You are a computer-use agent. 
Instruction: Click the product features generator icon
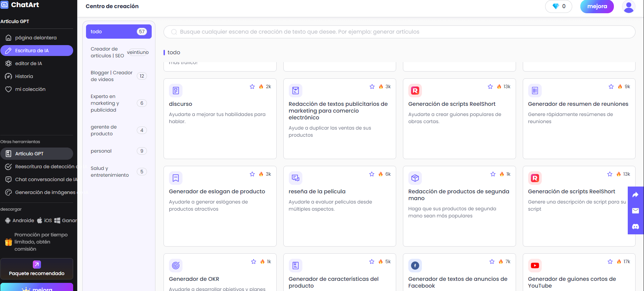pyautogui.click(x=296, y=266)
